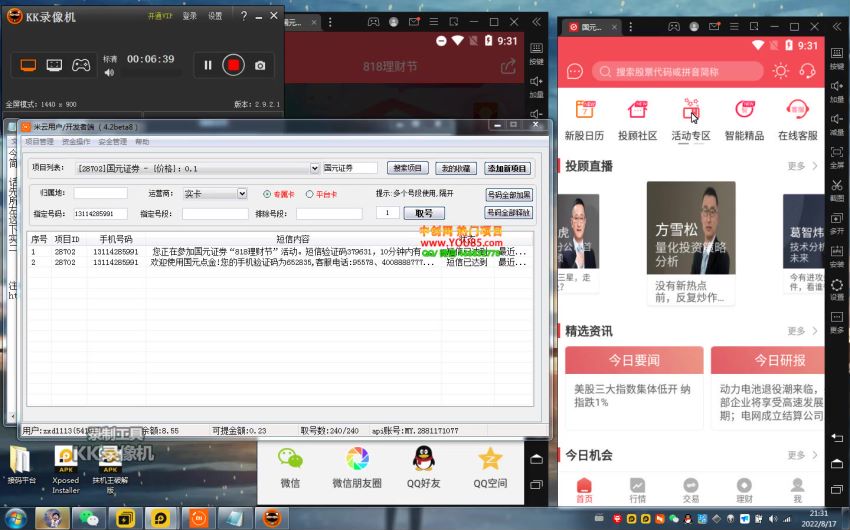The width and height of the screenshot is (850, 530).
Task: Open KK recorder help question mark
Action: pyautogui.click(x=244, y=16)
